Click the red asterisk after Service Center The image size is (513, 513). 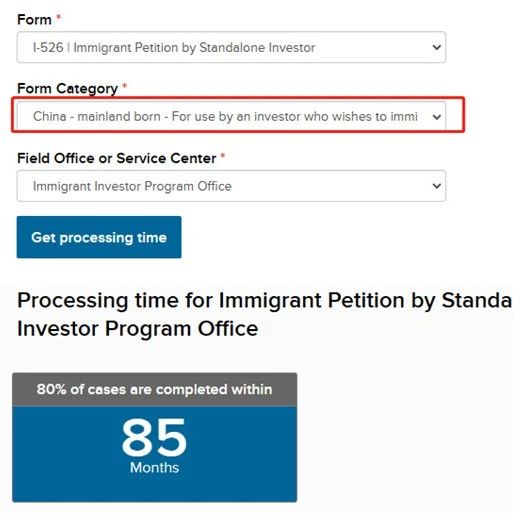point(223,155)
